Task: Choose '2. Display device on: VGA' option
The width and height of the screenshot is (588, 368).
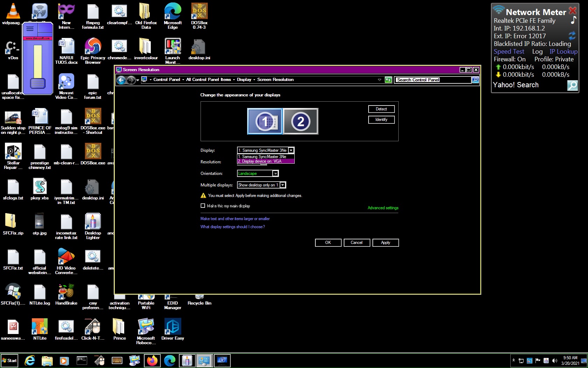Action: coord(266,161)
